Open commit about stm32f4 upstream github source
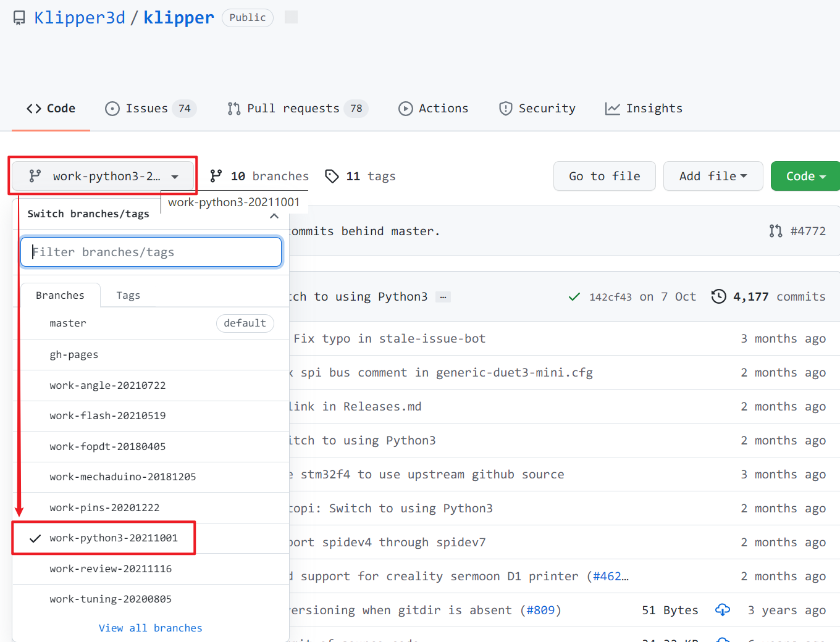The width and height of the screenshot is (840, 642). [x=427, y=474]
